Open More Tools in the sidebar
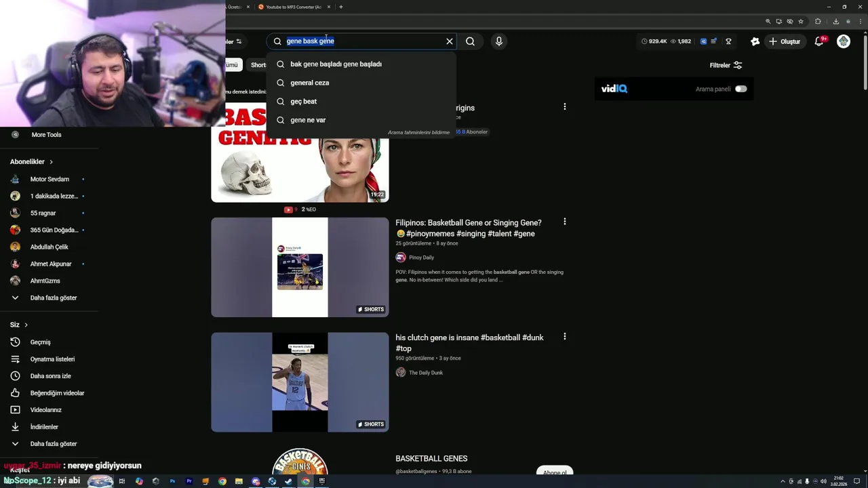Image resolution: width=868 pixels, height=488 pixels. [x=46, y=135]
